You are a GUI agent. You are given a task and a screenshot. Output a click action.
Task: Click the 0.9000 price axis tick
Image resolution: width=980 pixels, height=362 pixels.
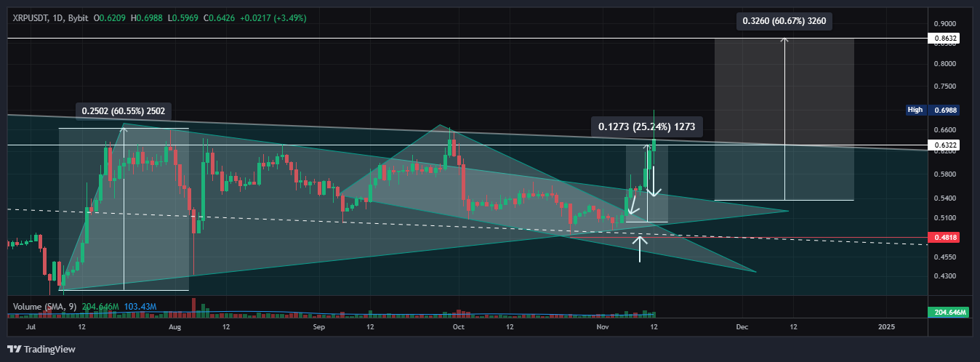pos(944,23)
